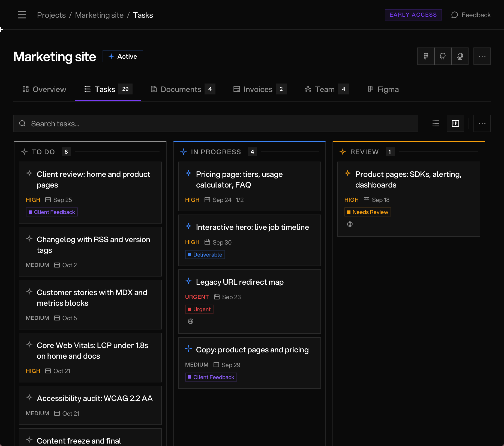Image resolution: width=504 pixels, height=446 pixels.
Task: Click globe icon on Legacy URL redirect card
Action: (x=191, y=321)
